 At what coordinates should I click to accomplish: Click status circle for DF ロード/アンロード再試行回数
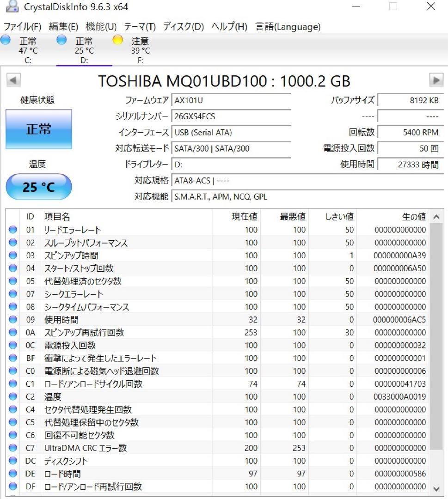click(x=13, y=486)
